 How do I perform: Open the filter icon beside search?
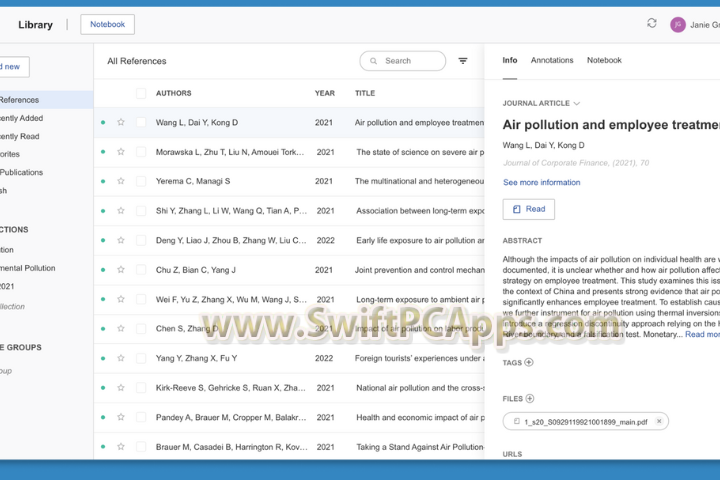click(x=463, y=61)
